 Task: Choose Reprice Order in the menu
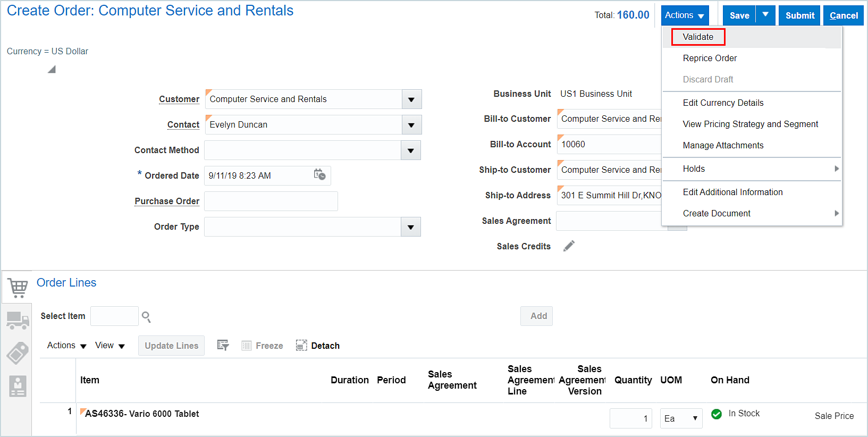tap(710, 58)
